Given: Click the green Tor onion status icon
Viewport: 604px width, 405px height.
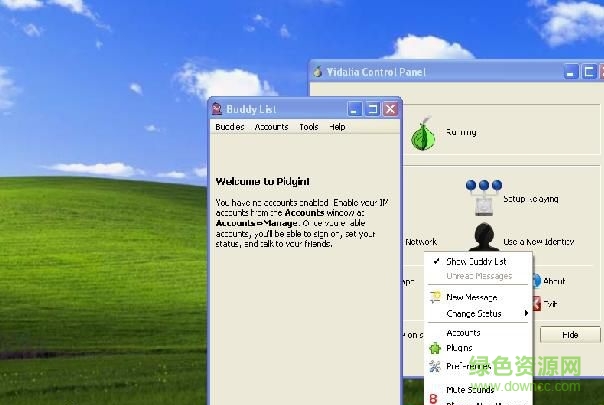Looking at the screenshot, I should coord(426,129).
